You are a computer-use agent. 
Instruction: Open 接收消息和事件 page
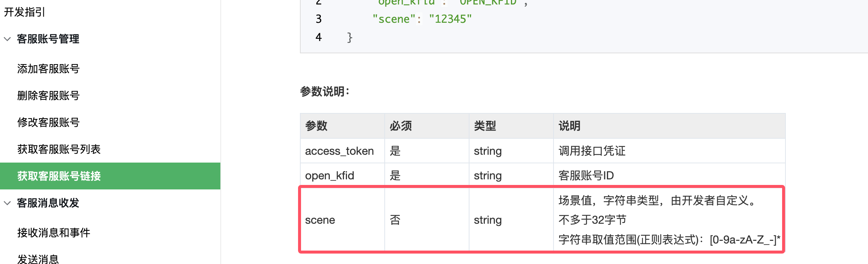coord(54,233)
